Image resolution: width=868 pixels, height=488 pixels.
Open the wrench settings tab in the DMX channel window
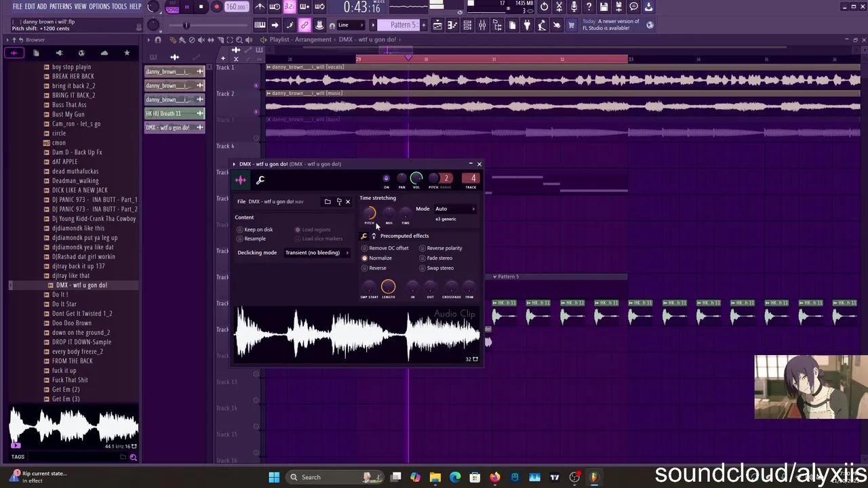(260, 180)
